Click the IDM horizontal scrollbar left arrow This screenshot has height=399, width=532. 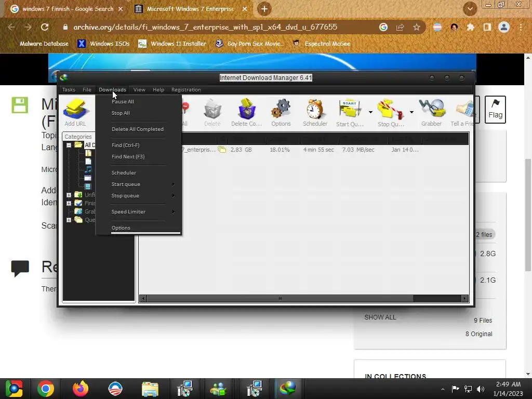143,299
